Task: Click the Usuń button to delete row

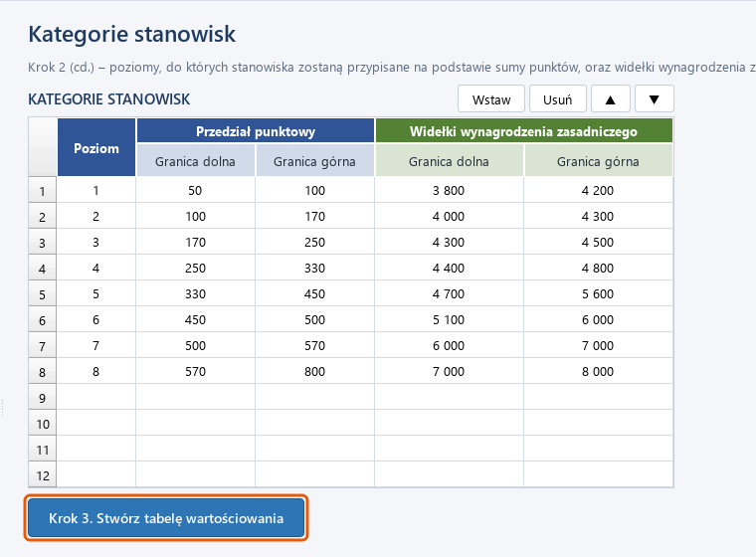Action: pyautogui.click(x=558, y=99)
